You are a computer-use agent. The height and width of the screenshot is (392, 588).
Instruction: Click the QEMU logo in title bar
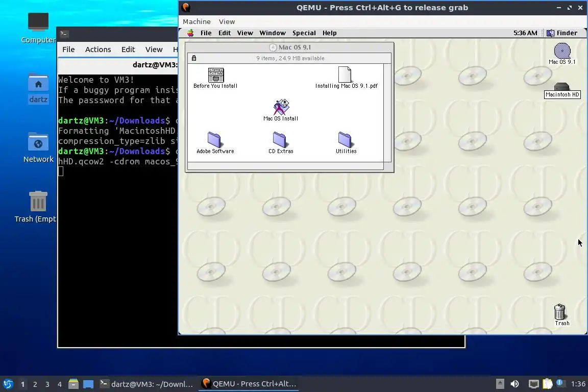coord(186,8)
